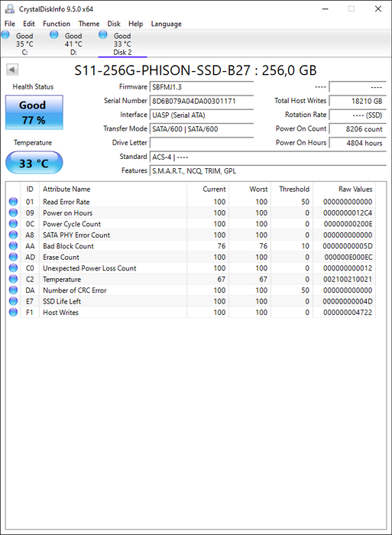Open the Help menu

coord(136,24)
